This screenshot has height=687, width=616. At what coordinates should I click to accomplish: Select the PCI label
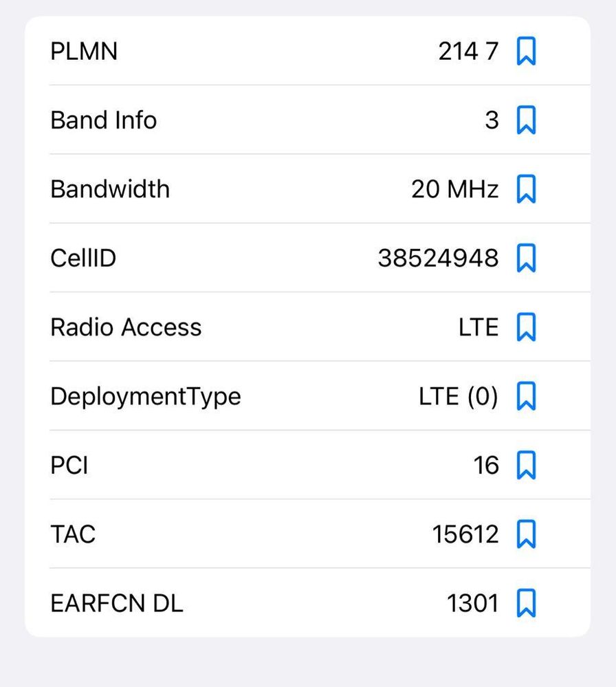coord(69,466)
